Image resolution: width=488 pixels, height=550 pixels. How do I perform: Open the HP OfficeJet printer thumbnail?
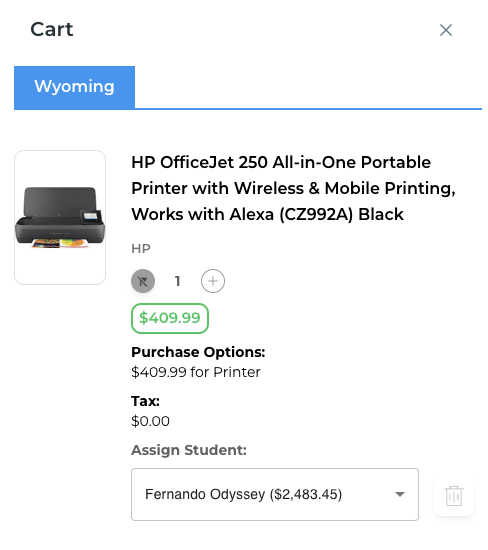coord(60,217)
